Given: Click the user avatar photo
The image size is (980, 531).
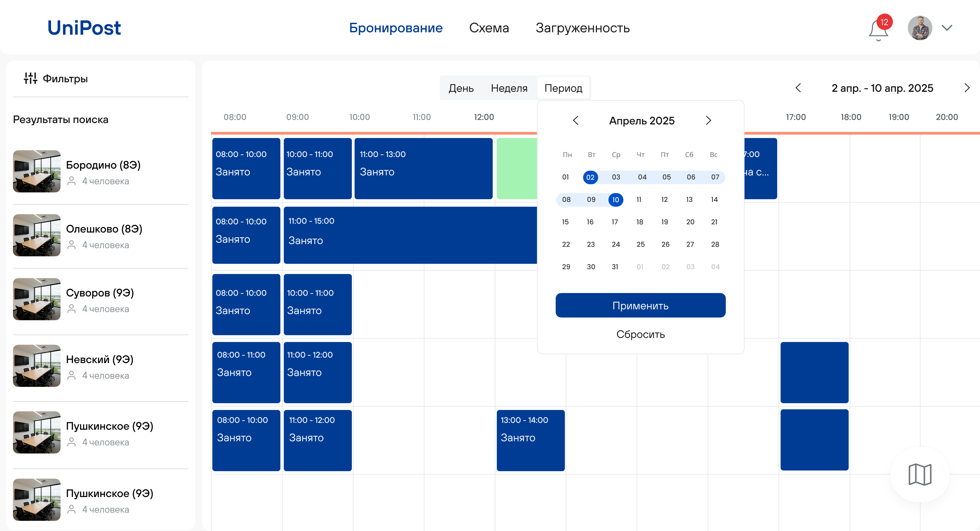Looking at the screenshot, I should [x=919, y=28].
